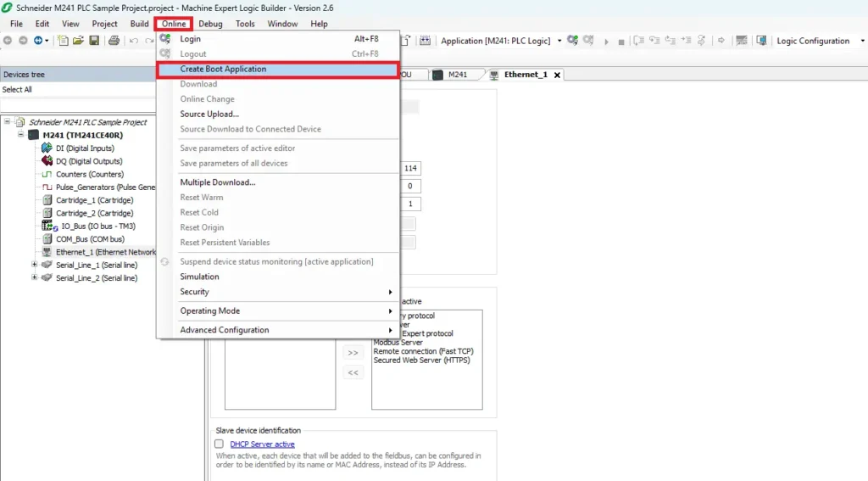This screenshot has width=868, height=481.
Task: Select Simulation in the Online menu
Action: tap(278, 277)
